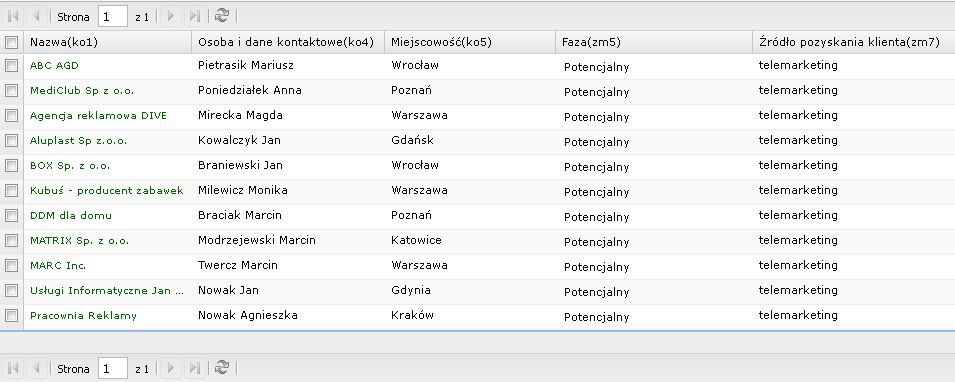Click the top page number input field

113,16
